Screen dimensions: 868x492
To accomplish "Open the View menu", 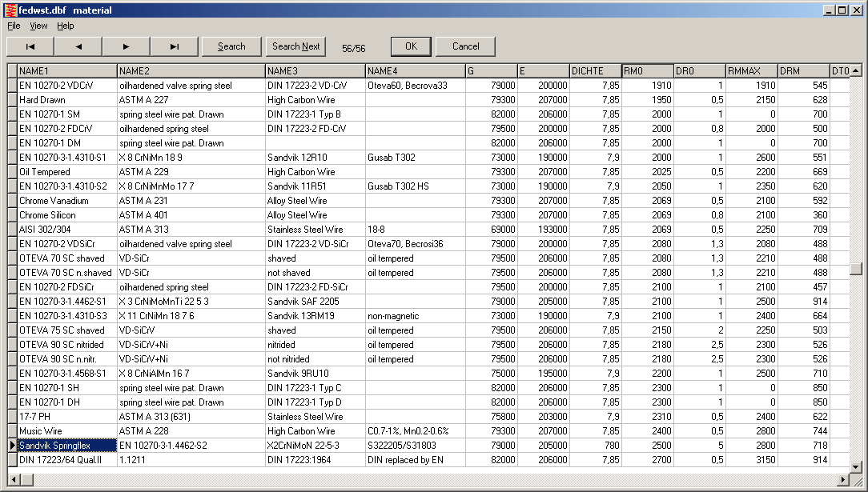I will coord(38,26).
